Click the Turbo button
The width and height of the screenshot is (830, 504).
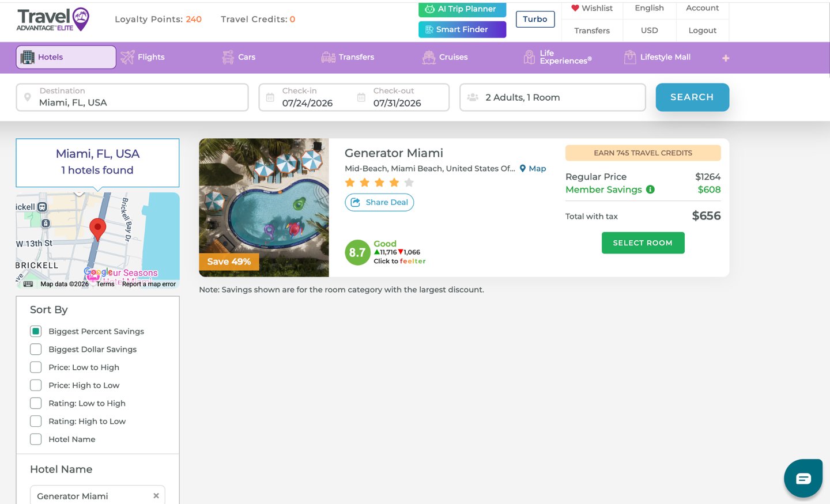[535, 19]
